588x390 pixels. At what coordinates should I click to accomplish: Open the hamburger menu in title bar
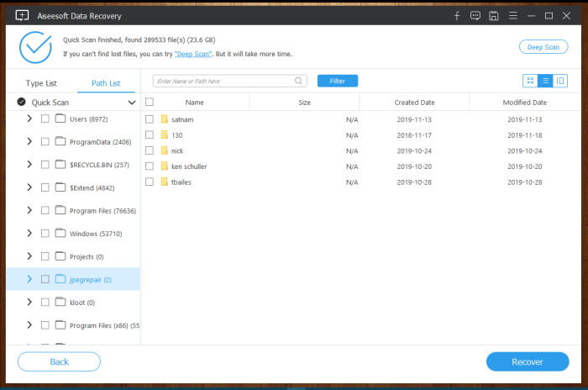click(512, 15)
